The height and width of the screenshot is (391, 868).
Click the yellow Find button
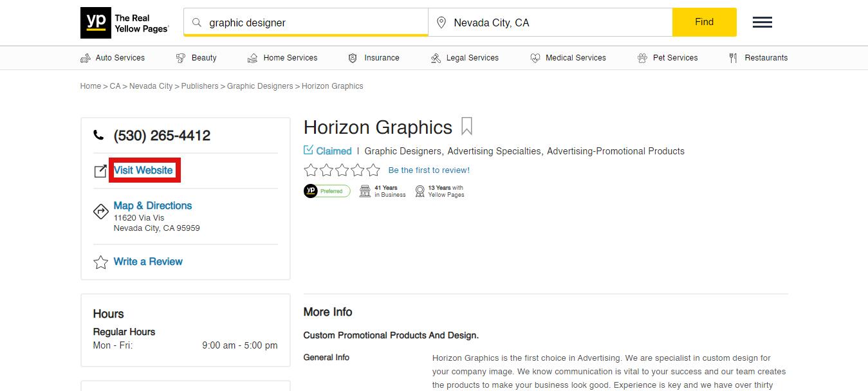pos(705,23)
